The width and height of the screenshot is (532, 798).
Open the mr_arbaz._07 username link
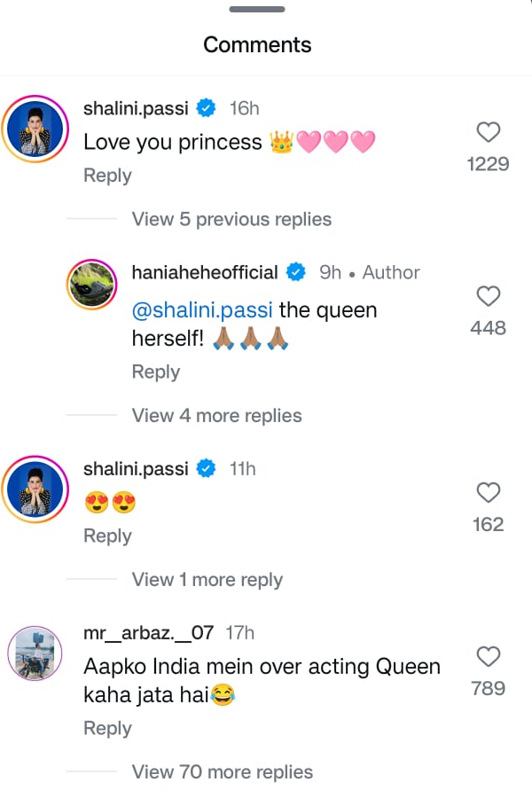(148, 633)
